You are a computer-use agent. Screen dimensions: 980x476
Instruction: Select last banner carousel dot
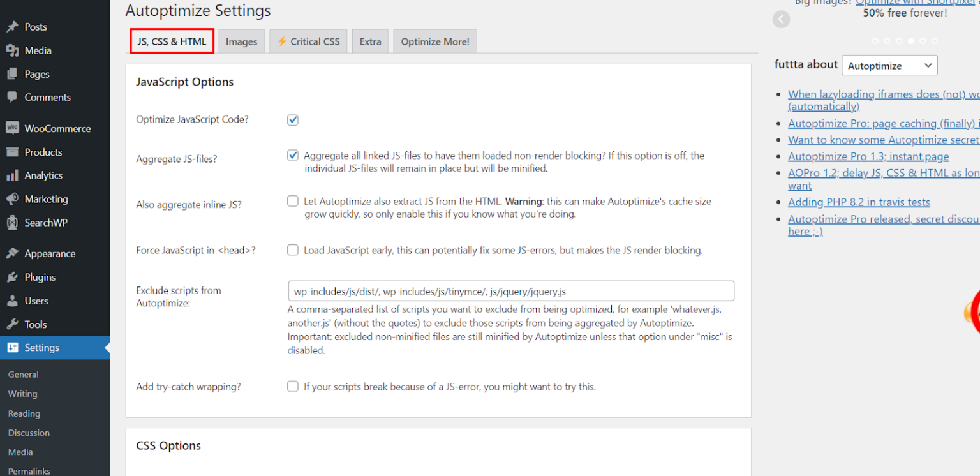pyautogui.click(x=935, y=41)
